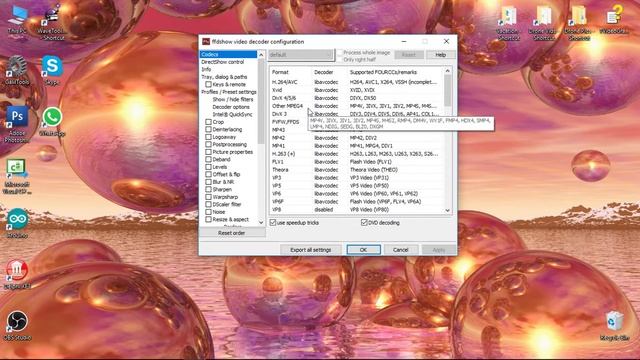
Task: Open the Recycle Bin
Action: (615, 325)
